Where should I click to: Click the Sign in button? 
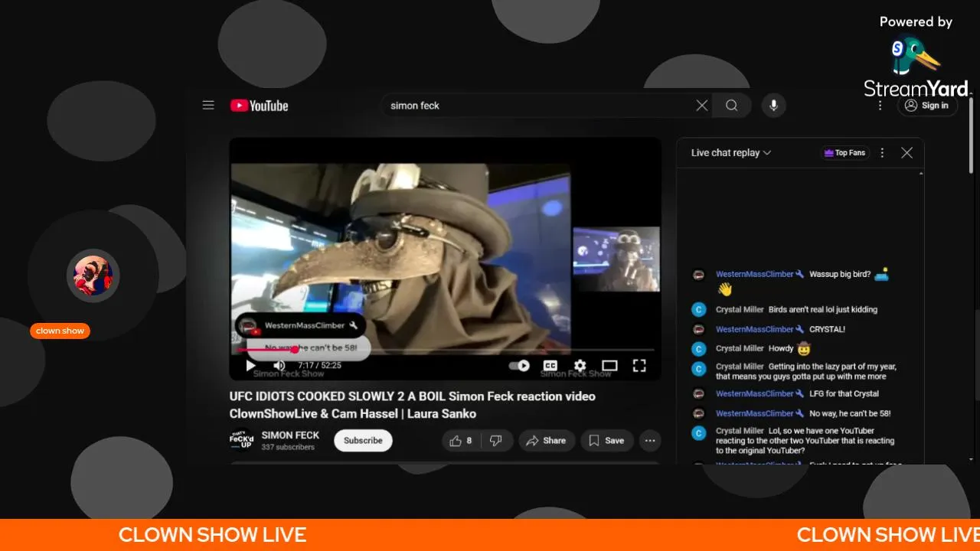coord(927,106)
